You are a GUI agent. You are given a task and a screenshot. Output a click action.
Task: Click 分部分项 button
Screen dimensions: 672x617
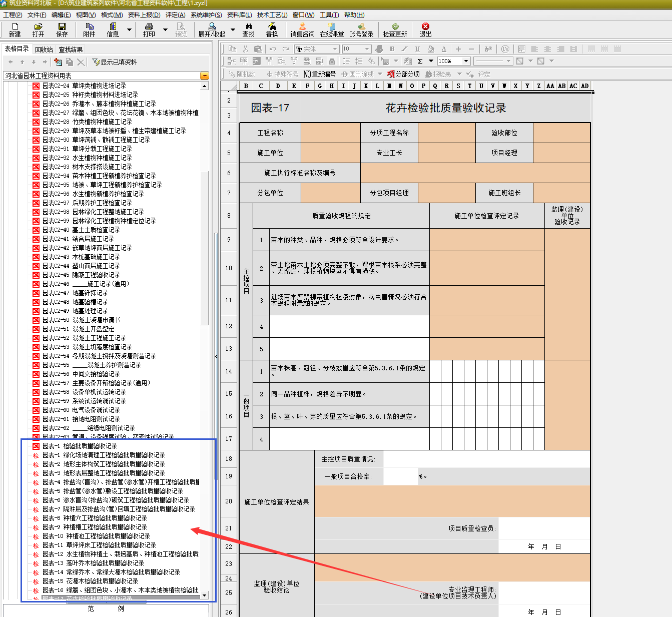(403, 74)
